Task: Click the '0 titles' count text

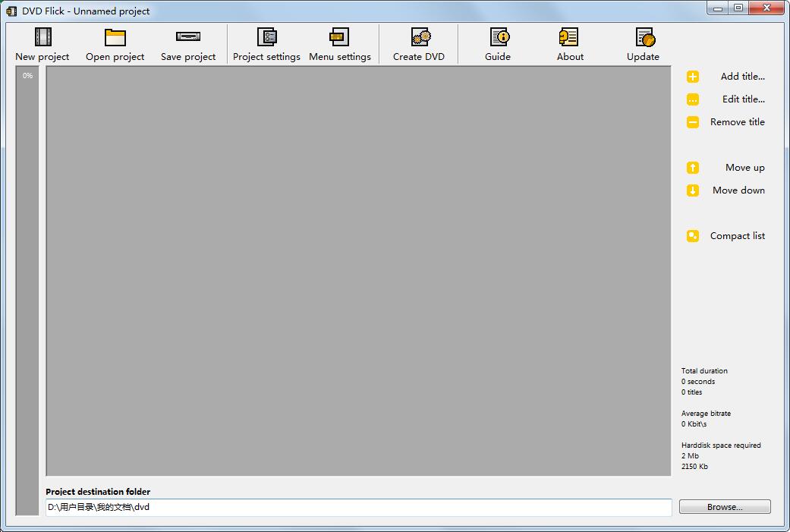Action: (692, 392)
